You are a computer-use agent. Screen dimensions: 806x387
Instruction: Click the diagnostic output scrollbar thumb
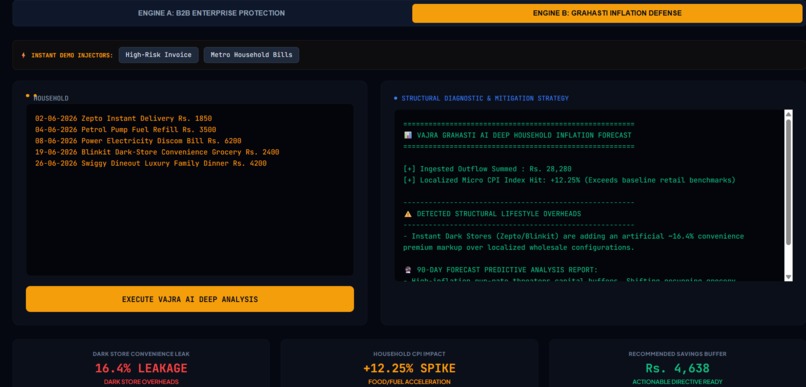(789, 182)
